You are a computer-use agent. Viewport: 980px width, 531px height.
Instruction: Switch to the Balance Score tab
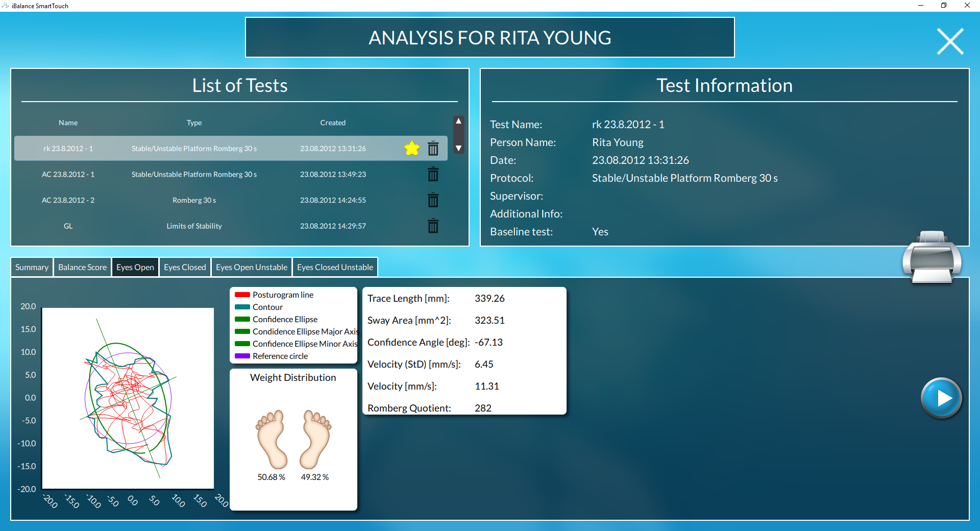[x=82, y=267]
